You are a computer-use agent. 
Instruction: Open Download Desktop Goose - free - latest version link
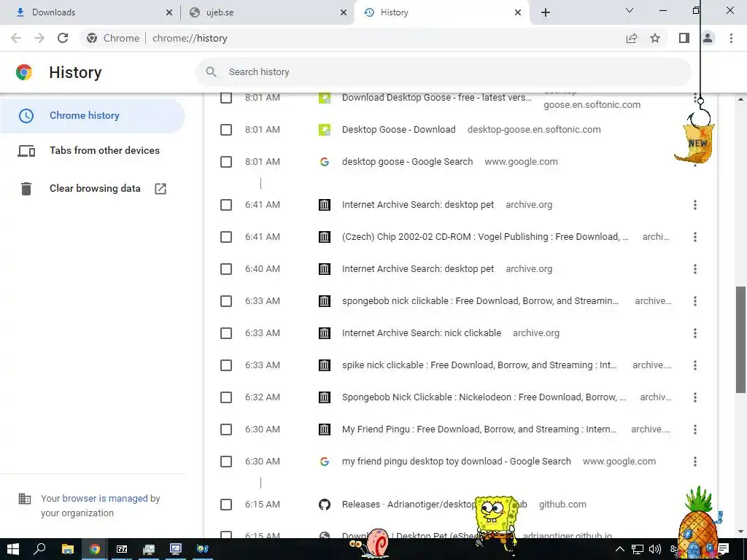437,98
